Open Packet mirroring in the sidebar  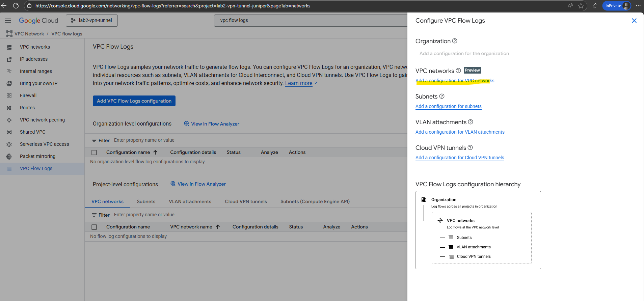(37, 156)
